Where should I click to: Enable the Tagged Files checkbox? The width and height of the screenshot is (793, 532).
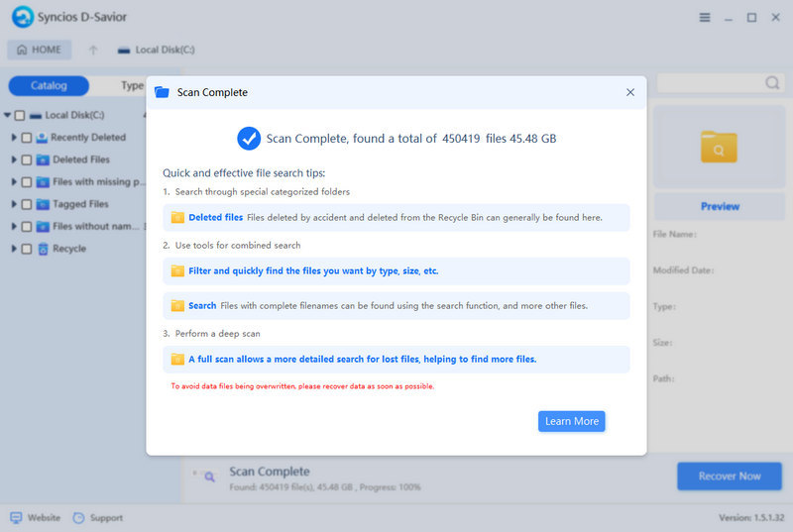[27, 204]
